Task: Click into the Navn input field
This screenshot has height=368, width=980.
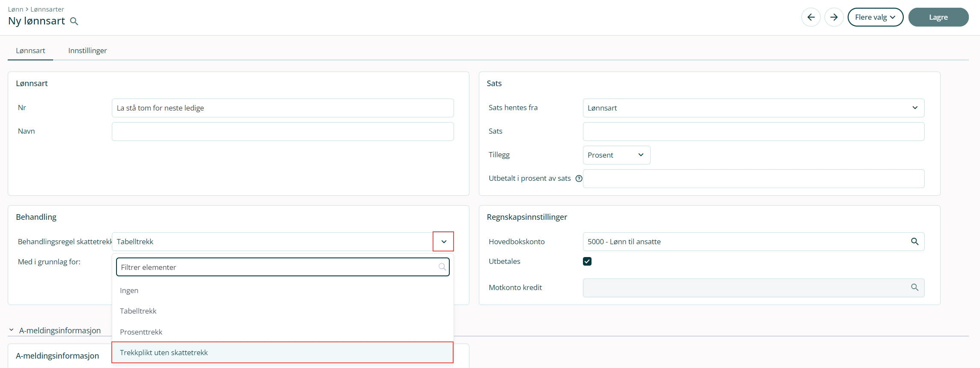Action: pyautogui.click(x=282, y=132)
